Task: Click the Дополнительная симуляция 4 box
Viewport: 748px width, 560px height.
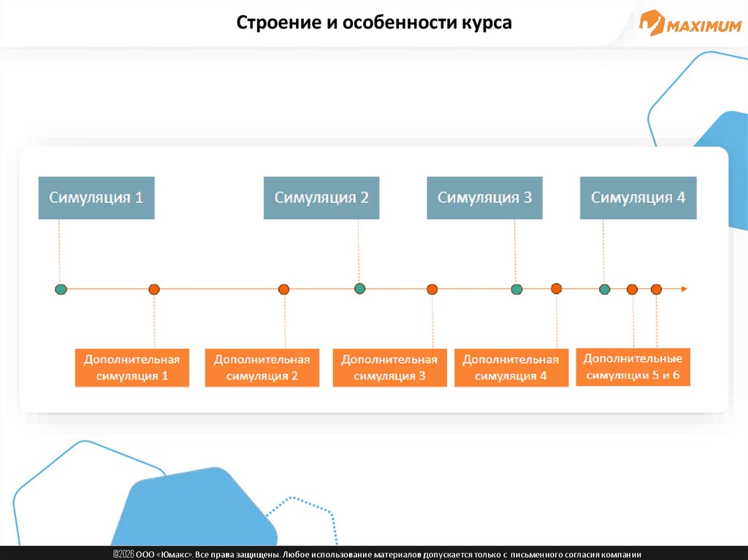Action: [x=511, y=368]
